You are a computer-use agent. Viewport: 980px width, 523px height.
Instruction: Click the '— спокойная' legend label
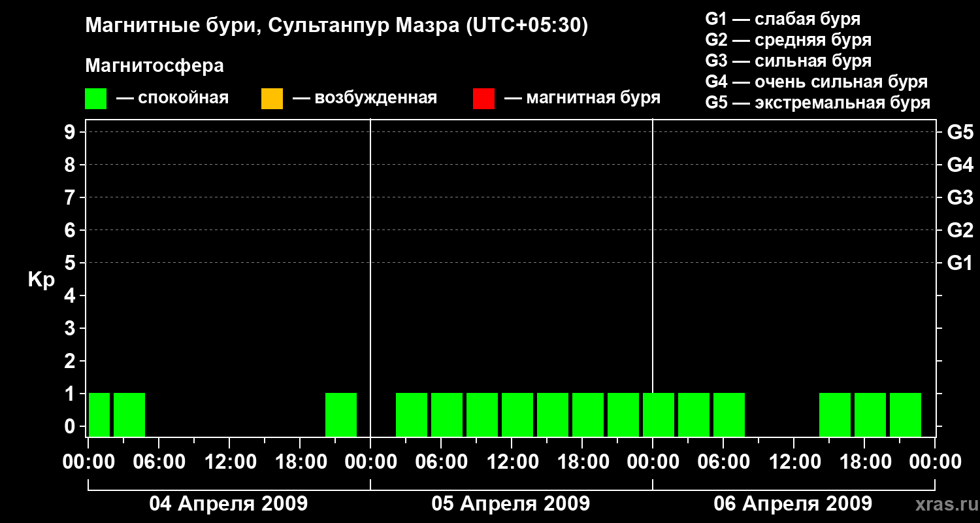172,98
